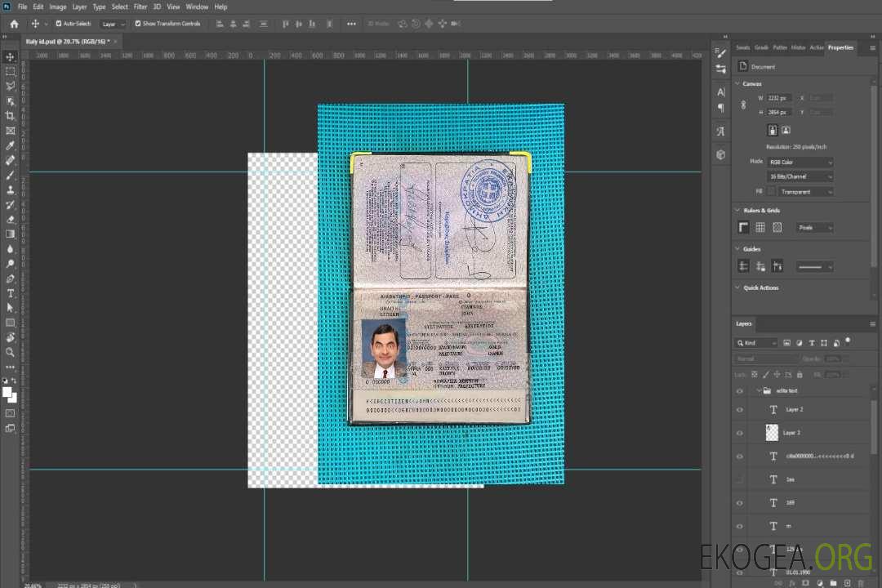Set canvas to portrait orientation
This screenshot has height=588, width=882.
point(773,130)
